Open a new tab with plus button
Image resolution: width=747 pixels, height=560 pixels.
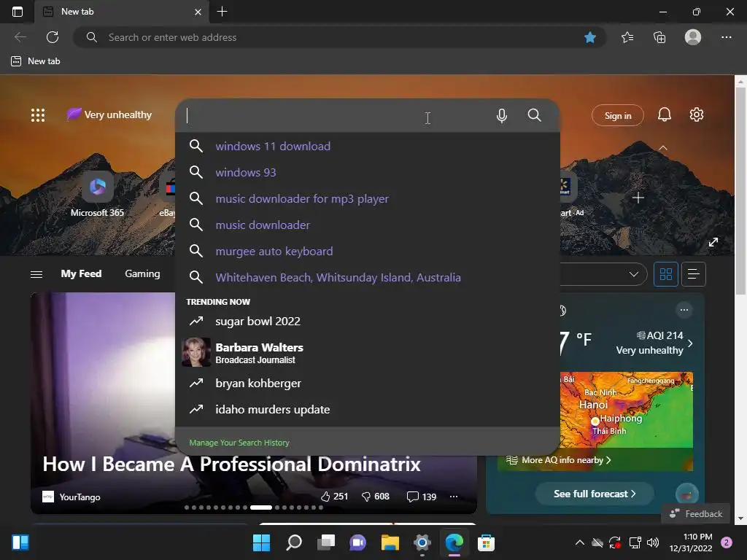tap(222, 12)
